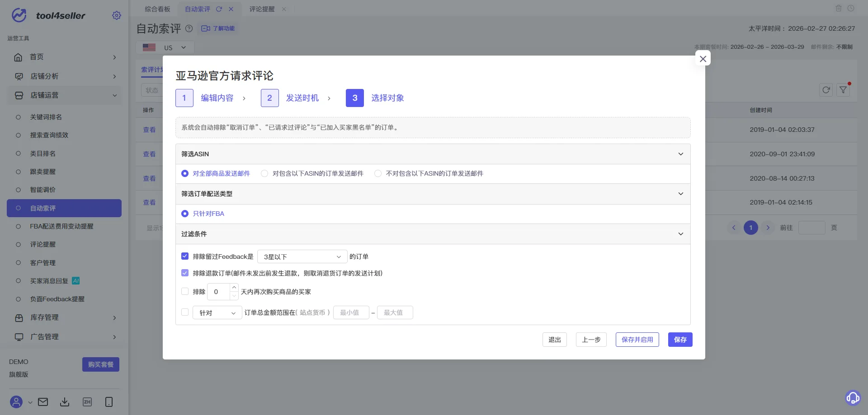The height and width of the screenshot is (415, 868).
Task: Click the history clock icon at top right
Action: [x=851, y=8]
